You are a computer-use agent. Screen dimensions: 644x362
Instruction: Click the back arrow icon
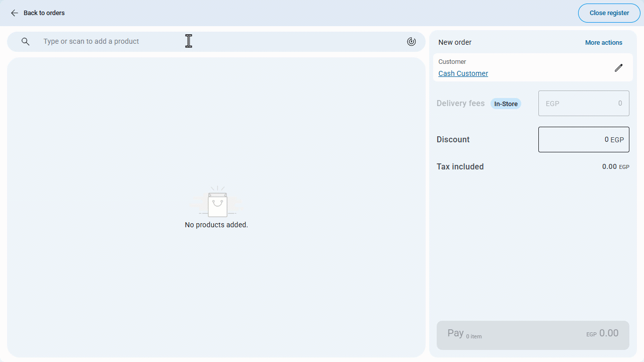(x=15, y=13)
